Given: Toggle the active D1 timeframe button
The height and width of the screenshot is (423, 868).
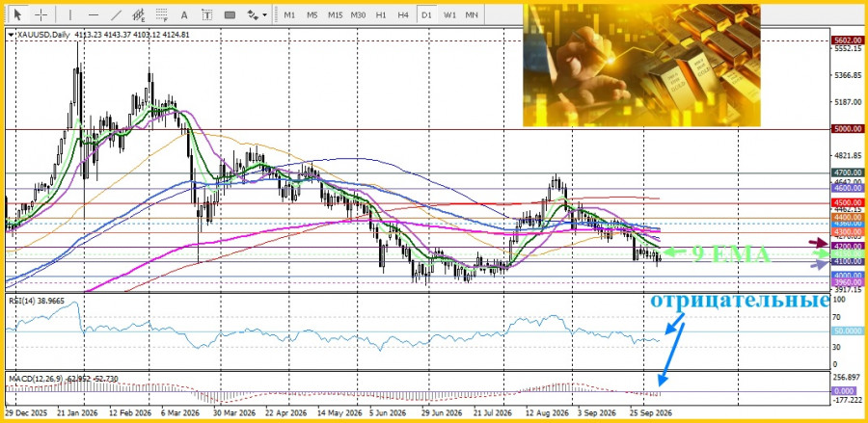Looking at the screenshot, I should (426, 14).
